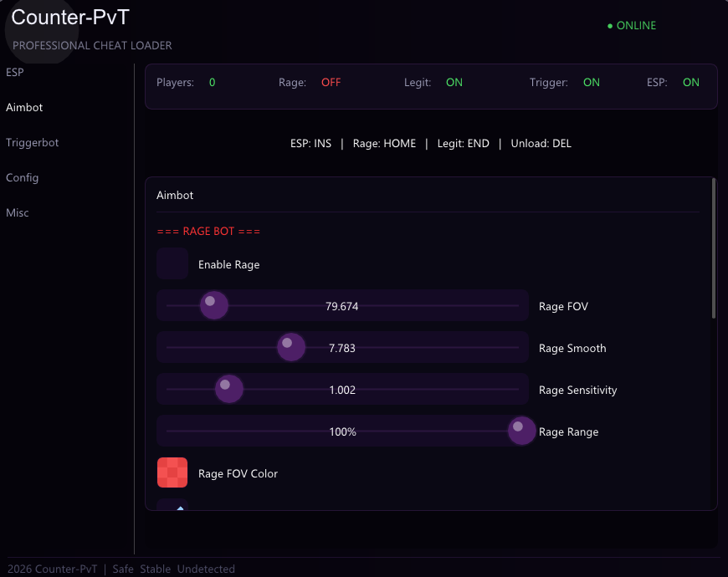Select the Aimbot sidebar item
The width and height of the screenshot is (728, 577).
click(x=24, y=108)
